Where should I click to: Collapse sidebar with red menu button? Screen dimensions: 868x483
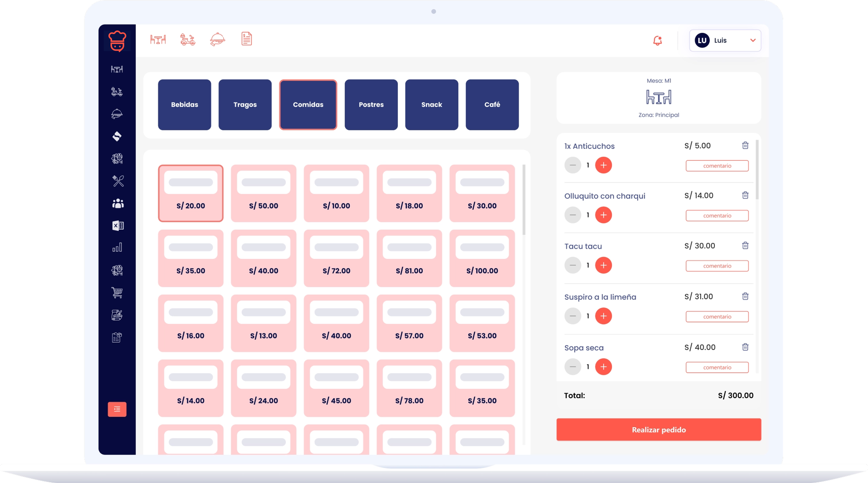[117, 409]
